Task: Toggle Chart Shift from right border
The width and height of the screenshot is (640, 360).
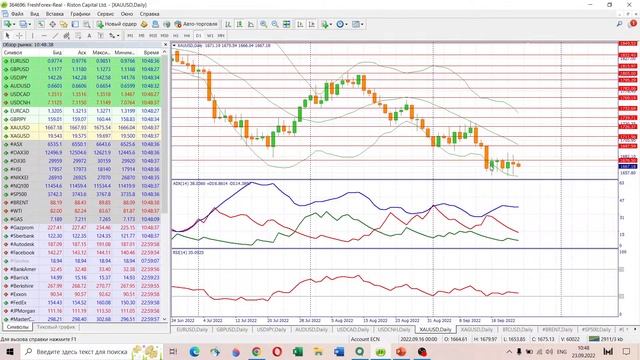Action: 311,24
